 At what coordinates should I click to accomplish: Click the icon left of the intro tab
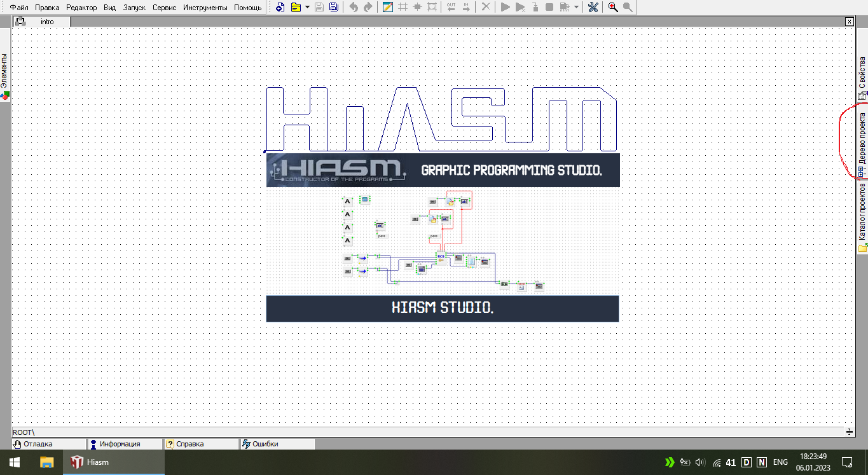[x=20, y=22]
